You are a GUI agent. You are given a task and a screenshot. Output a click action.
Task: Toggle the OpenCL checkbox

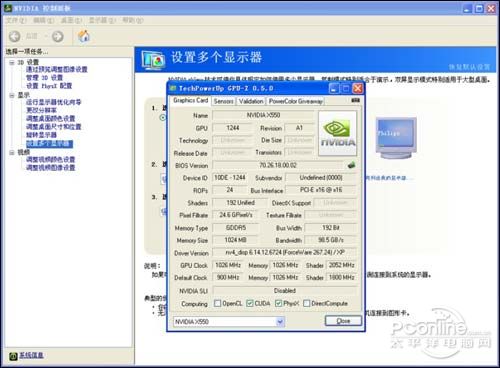coord(217,303)
